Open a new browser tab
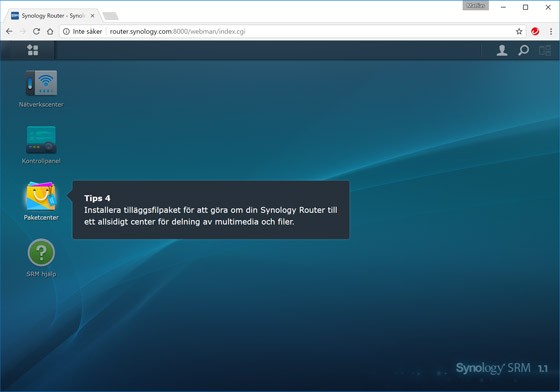560x392 pixels. click(x=110, y=16)
